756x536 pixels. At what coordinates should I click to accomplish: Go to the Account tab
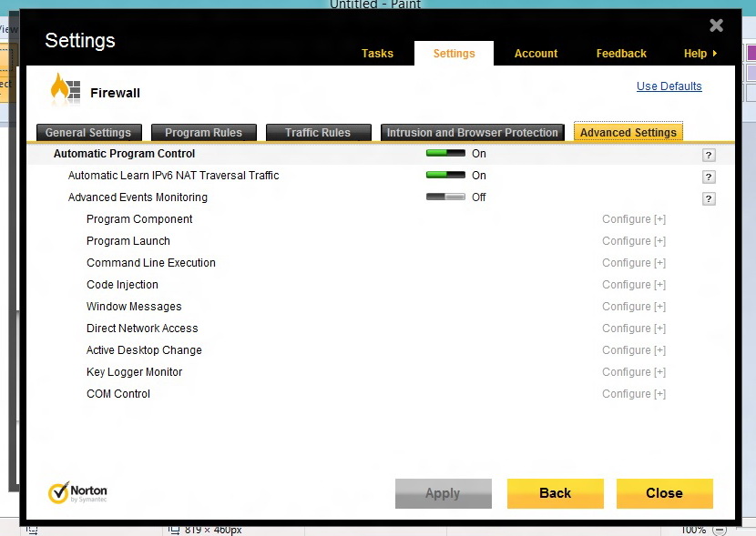click(536, 54)
